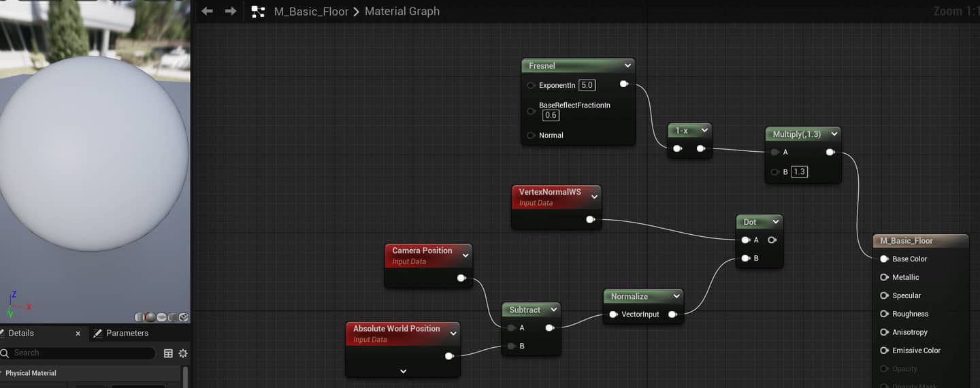Click the Multiply node output pin
Image resolution: width=980 pixels, height=388 pixels.
[830, 152]
